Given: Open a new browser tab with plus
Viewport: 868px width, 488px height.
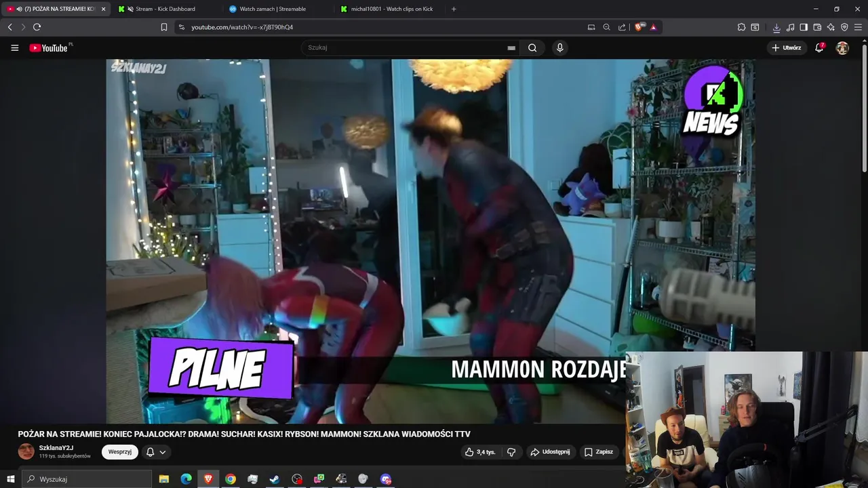Looking at the screenshot, I should click(454, 9).
